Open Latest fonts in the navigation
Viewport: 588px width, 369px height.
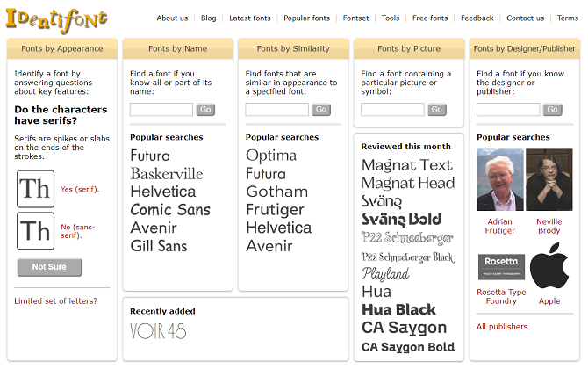[x=250, y=18]
